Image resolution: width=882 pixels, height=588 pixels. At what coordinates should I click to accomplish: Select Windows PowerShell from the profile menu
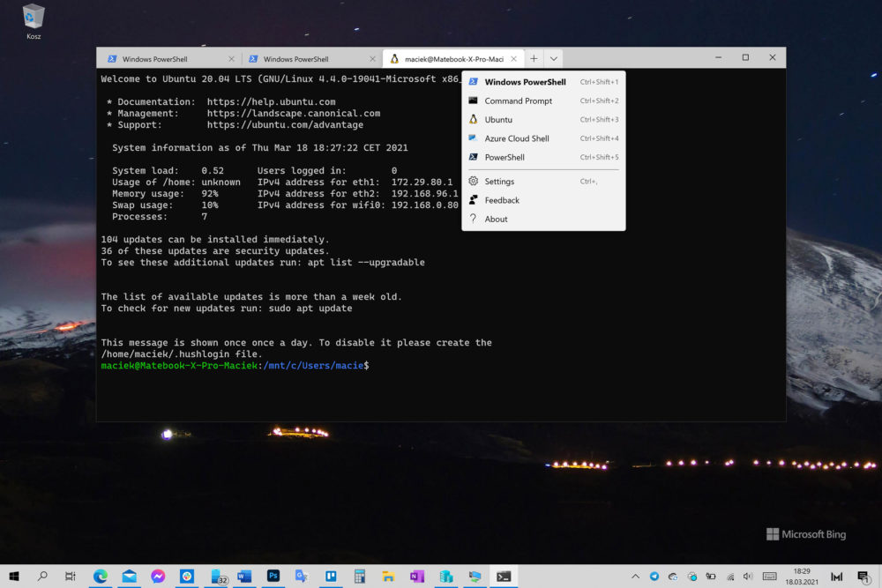543,82
